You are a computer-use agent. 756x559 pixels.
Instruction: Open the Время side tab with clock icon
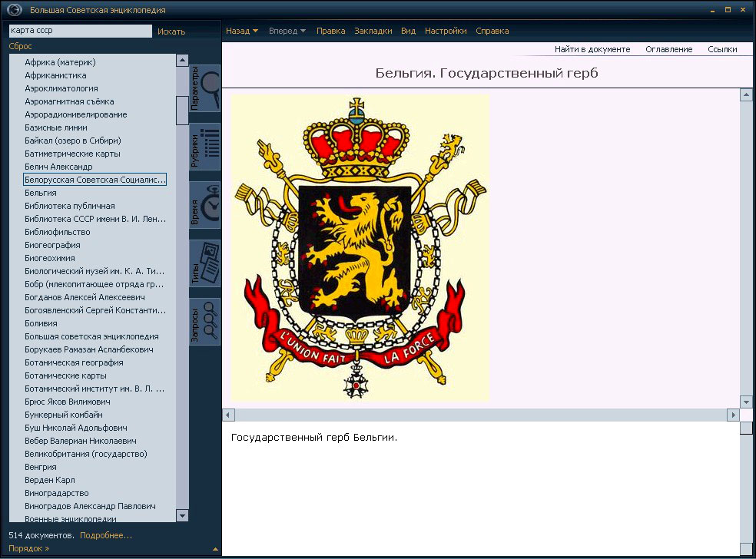pos(205,205)
